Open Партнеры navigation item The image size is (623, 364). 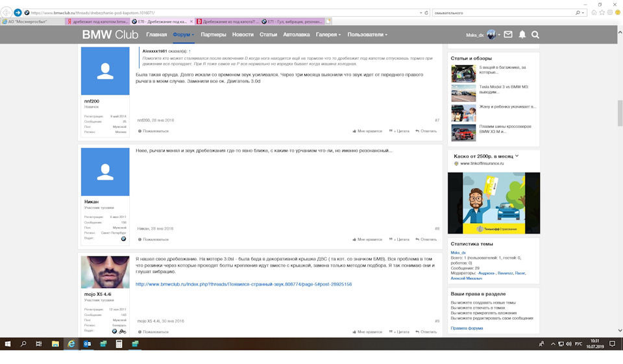tap(214, 34)
